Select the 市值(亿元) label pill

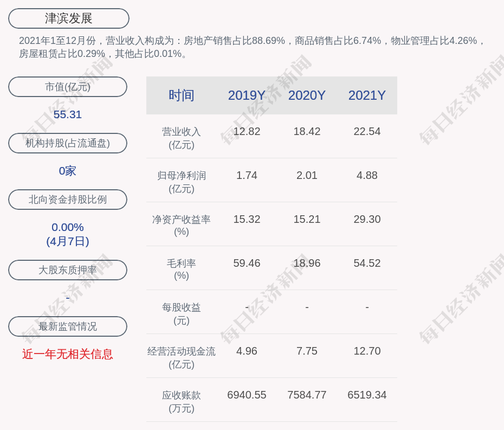(68, 87)
